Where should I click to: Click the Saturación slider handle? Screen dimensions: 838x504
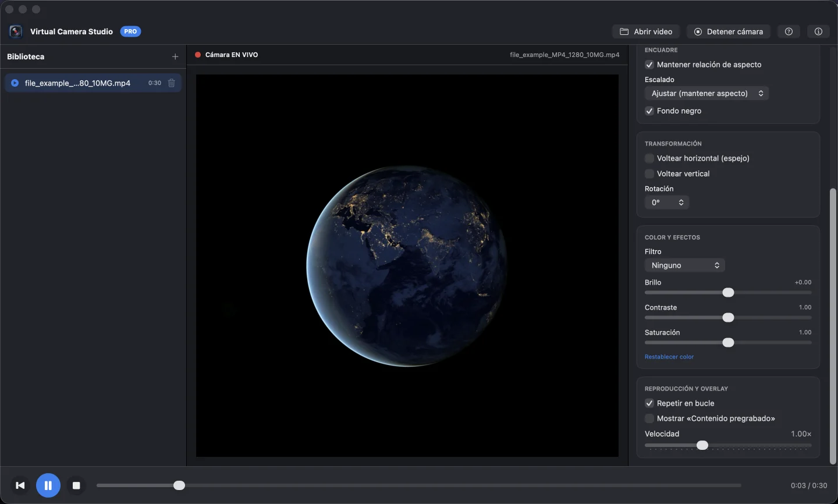coord(728,343)
